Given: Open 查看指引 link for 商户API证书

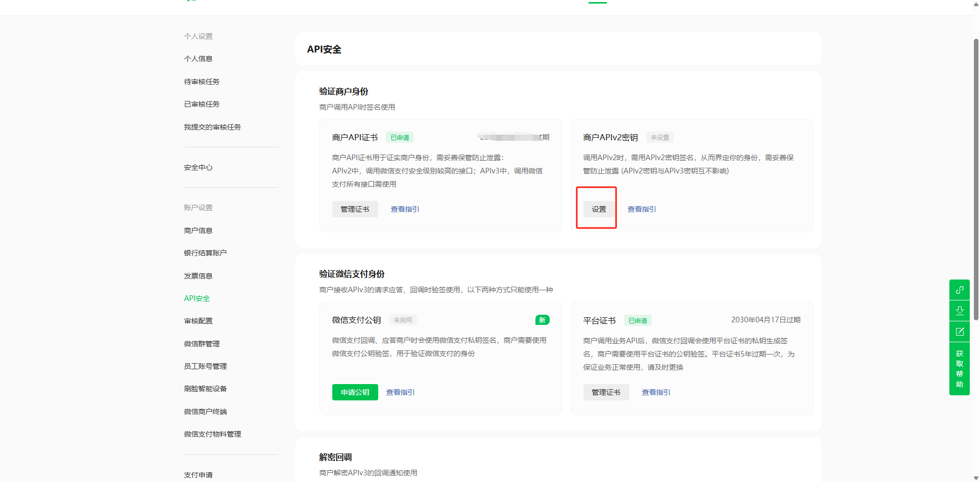Looking at the screenshot, I should tap(405, 209).
